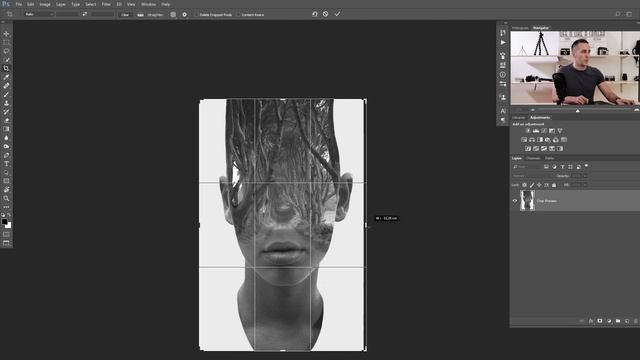
Task: Switch to the Histogram tab
Action: [520, 28]
